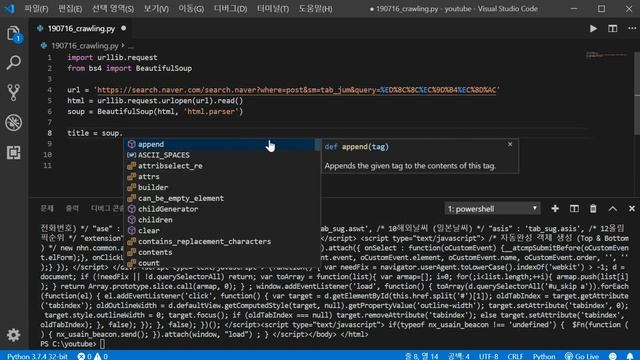The width and height of the screenshot is (640, 360).
Task: Click the editor minimap preview
Action: pos(606,55)
